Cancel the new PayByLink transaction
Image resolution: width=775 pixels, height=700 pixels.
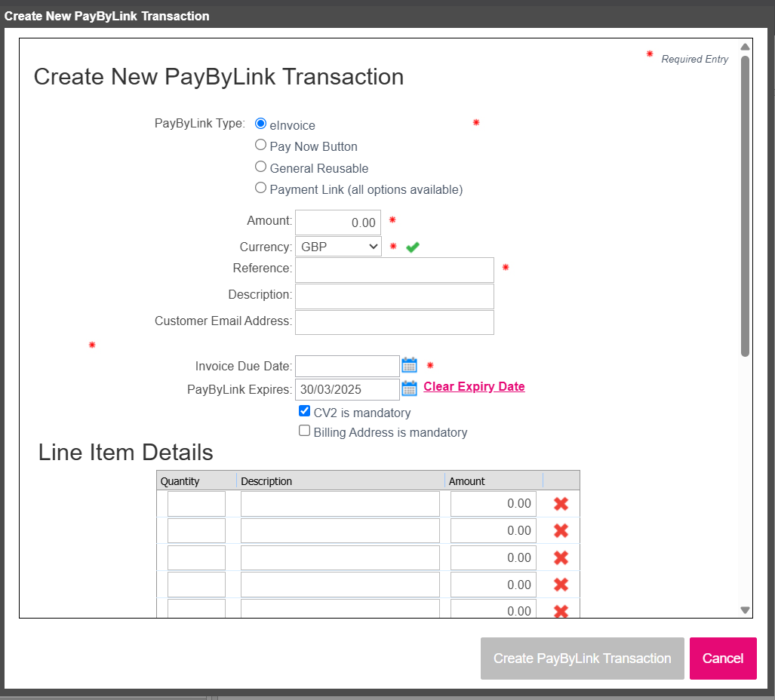723,659
